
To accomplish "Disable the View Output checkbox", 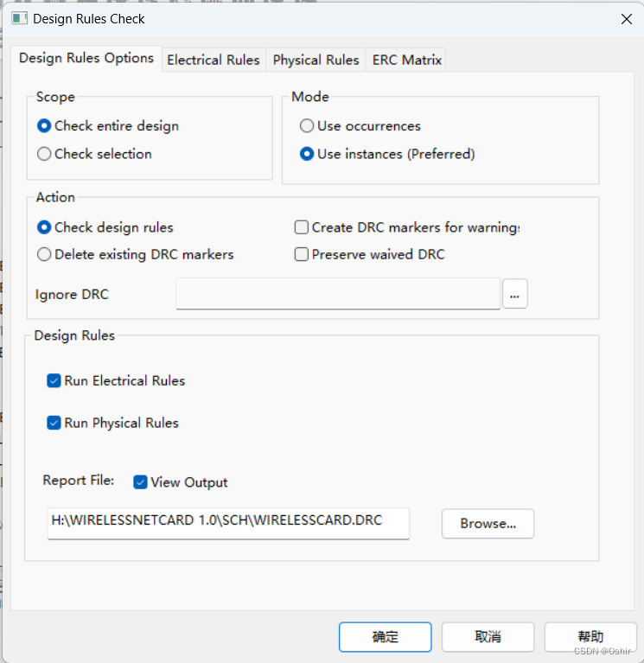I will pyautogui.click(x=141, y=482).
